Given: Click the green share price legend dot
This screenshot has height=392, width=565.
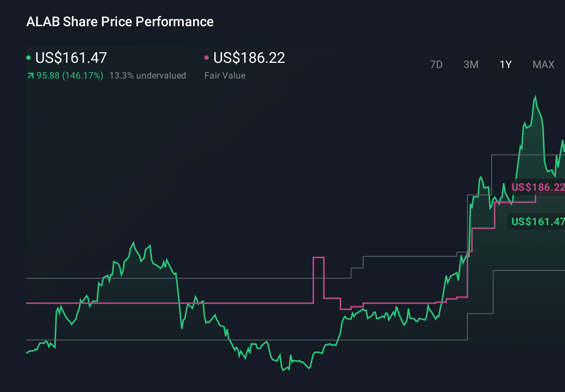Looking at the screenshot, I should [28, 58].
